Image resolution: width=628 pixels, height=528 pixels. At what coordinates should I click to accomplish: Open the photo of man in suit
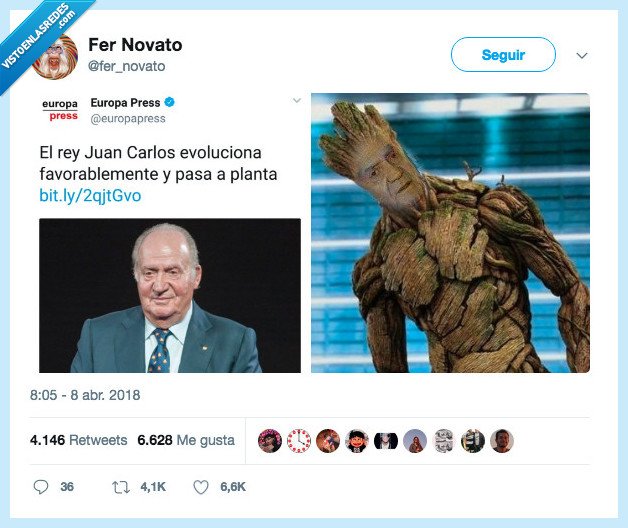170,296
